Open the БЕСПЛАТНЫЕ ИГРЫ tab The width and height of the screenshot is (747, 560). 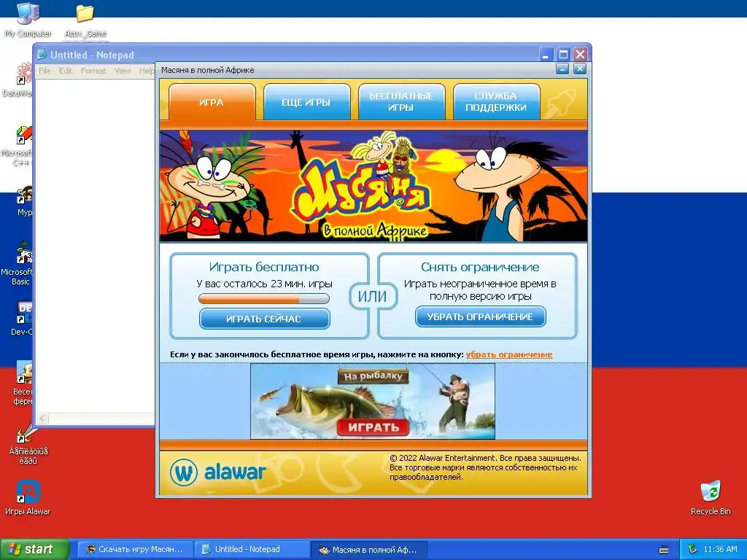point(401,102)
